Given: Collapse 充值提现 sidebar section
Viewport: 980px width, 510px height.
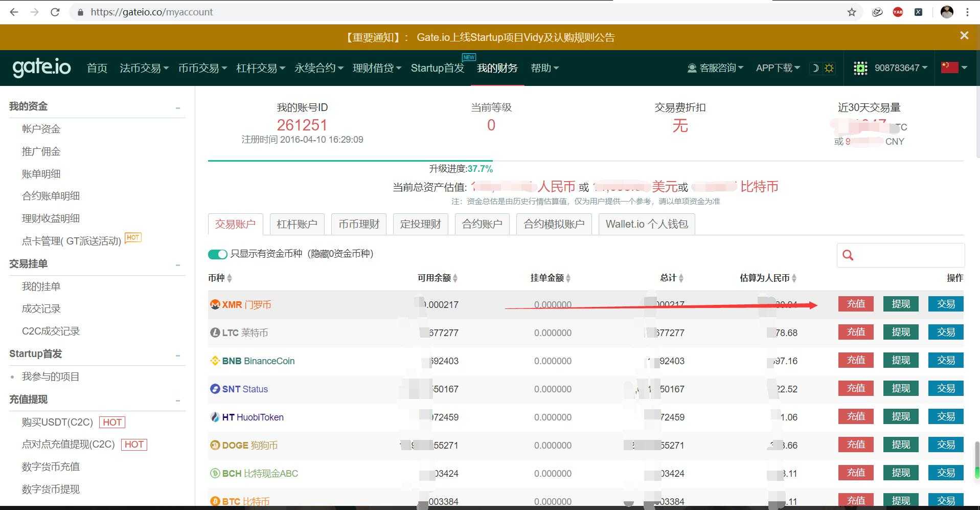Looking at the screenshot, I should pyautogui.click(x=178, y=401).
